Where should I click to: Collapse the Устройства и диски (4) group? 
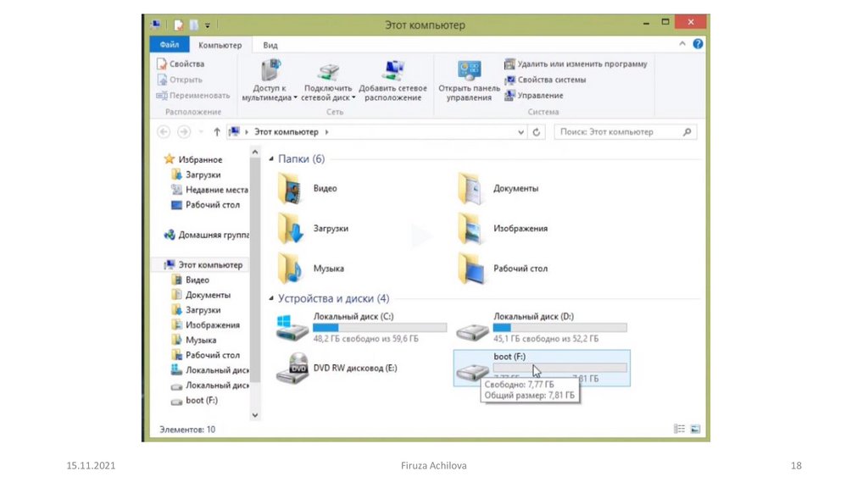(x=271, y=299)
